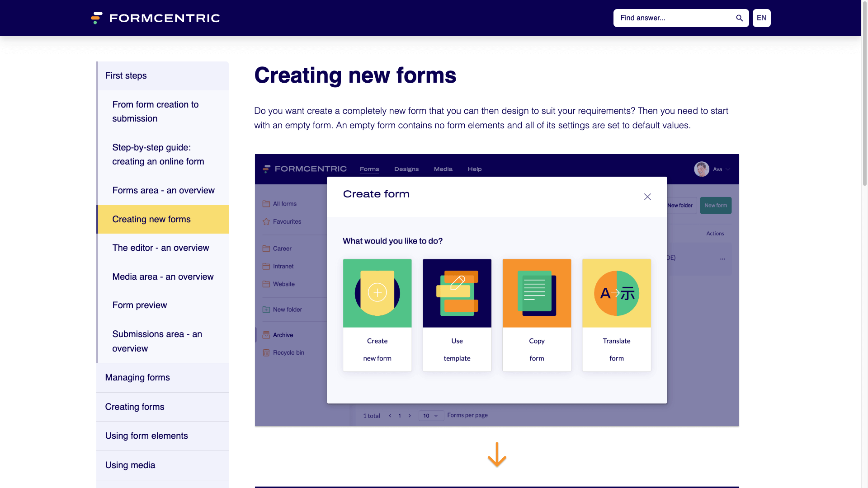The image size is (868, 488).
Task: Click the Translate form card illustration
Action: click(x=616, y=293)
